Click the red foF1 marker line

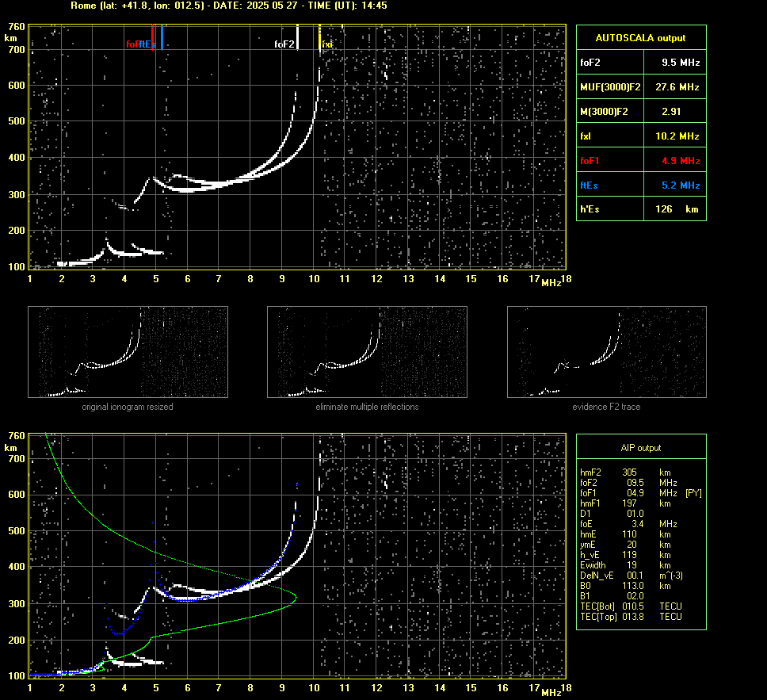[153, 37]
